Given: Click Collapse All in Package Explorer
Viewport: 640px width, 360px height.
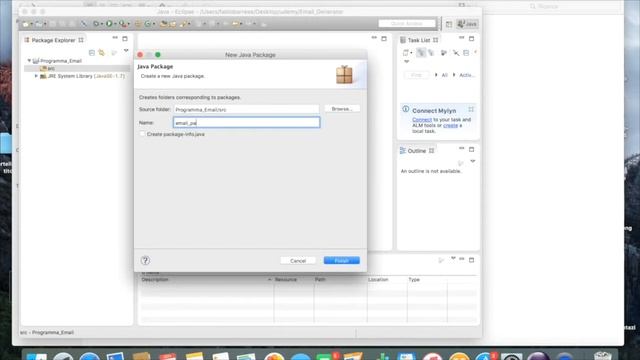Looking at the screenshot, I should 92,53.
